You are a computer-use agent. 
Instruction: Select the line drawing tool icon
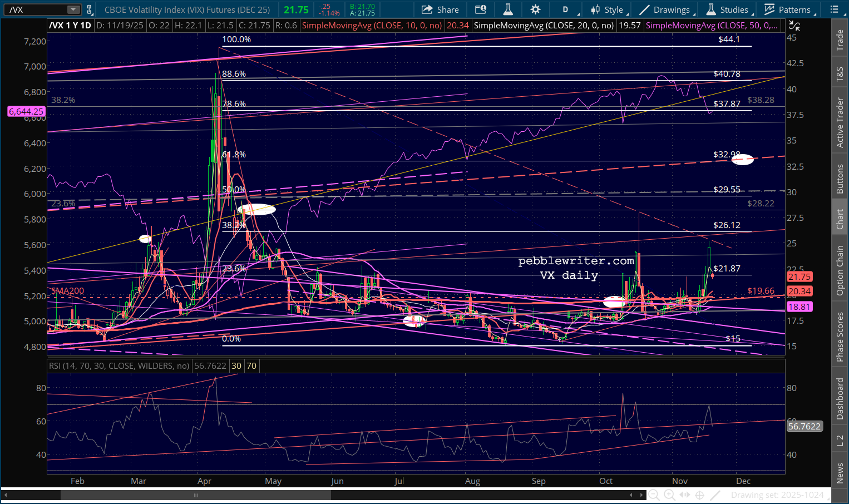(715, 495)
